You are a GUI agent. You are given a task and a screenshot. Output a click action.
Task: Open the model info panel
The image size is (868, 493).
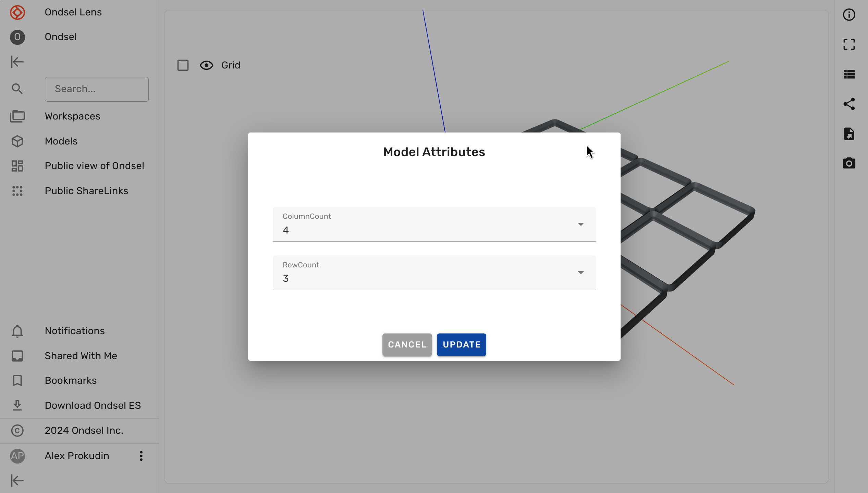click(x=849, y=15)
